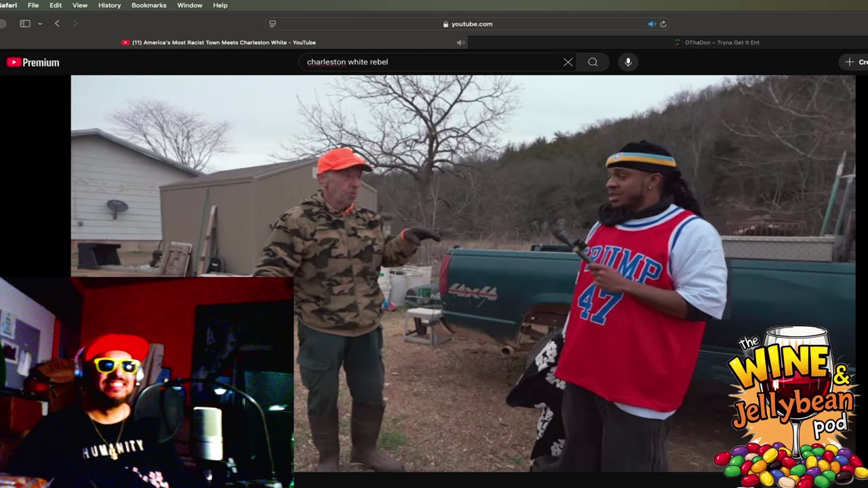Click the lock icon beside youtube.com
The height and width of the screenshot is (488, 868).
[446, 24]
